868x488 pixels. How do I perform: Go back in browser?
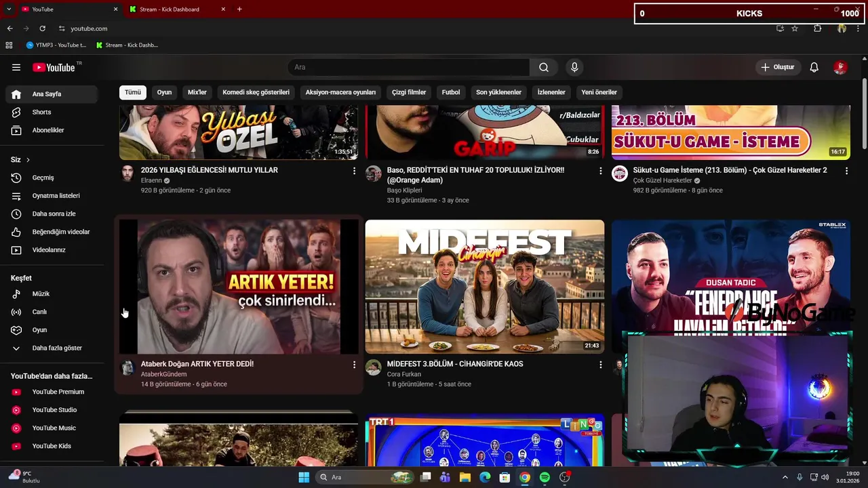[x=9, y=28]
